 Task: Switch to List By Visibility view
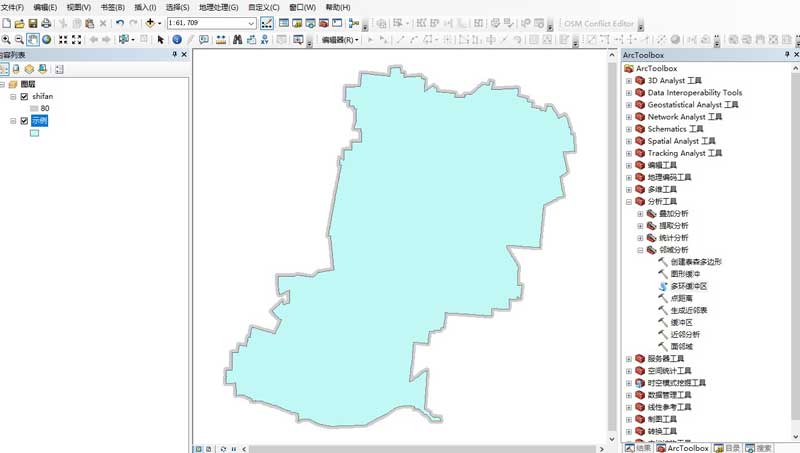click(30, 69)
